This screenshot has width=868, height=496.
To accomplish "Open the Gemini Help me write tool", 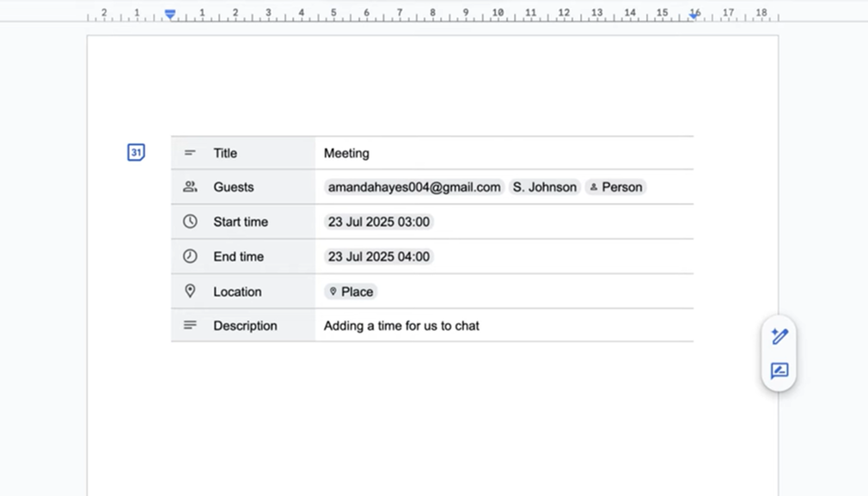I will click(x=779, y=336).
